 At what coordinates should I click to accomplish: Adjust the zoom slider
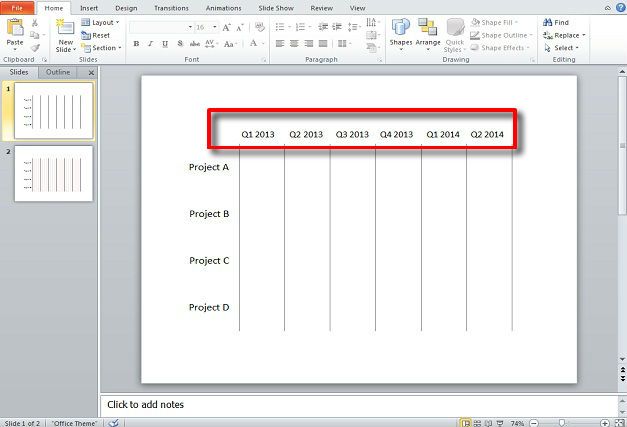(564, 423)
